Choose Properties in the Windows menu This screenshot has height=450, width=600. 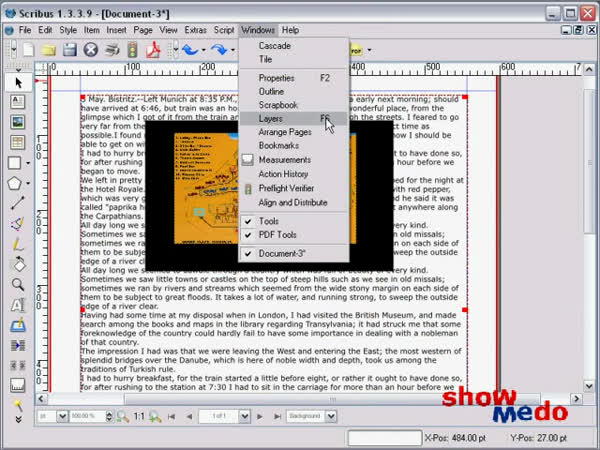[x=293, y=78]
